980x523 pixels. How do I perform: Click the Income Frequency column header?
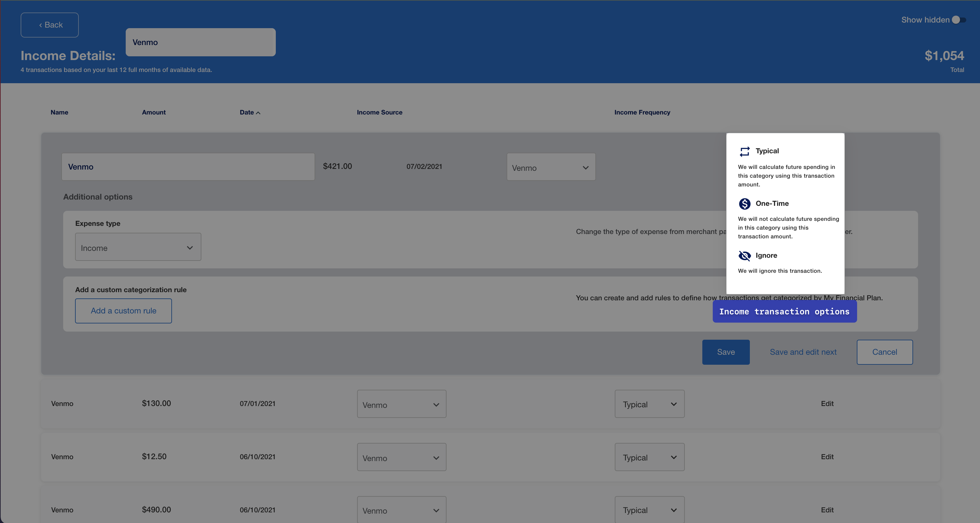click(x=642, y=112)
